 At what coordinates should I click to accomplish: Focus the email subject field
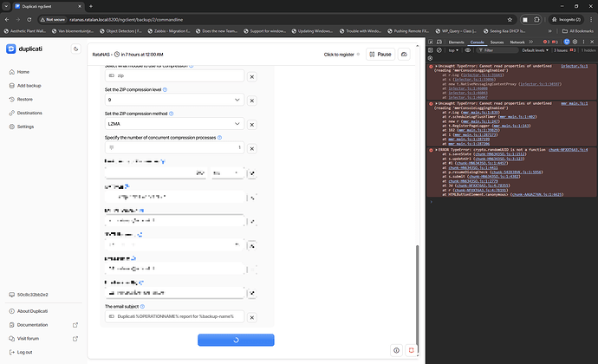point(174,316)
